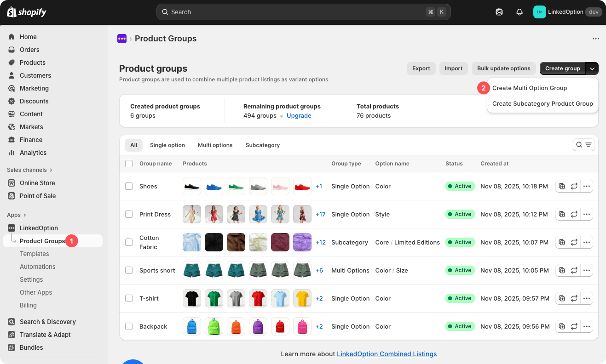Screen dimensions: 606x364
Task: Click the Shopify logo
Action: (x=27, y=12)
